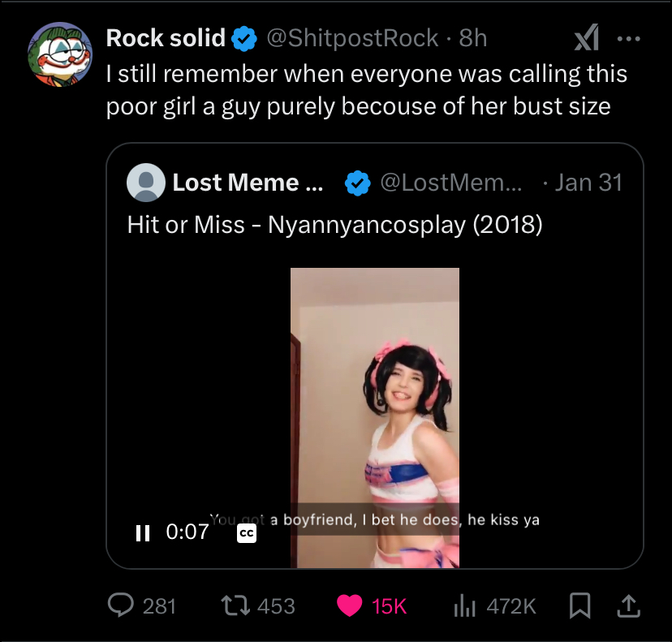Pause the playing video
The image size is (672, 642).
click(143, 532)
